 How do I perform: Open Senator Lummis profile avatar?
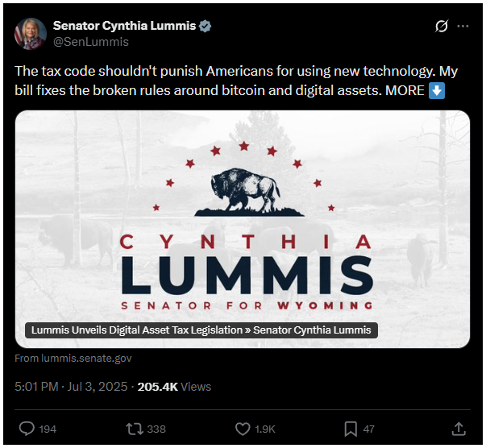pyautogui.click(x=30, y=33)
